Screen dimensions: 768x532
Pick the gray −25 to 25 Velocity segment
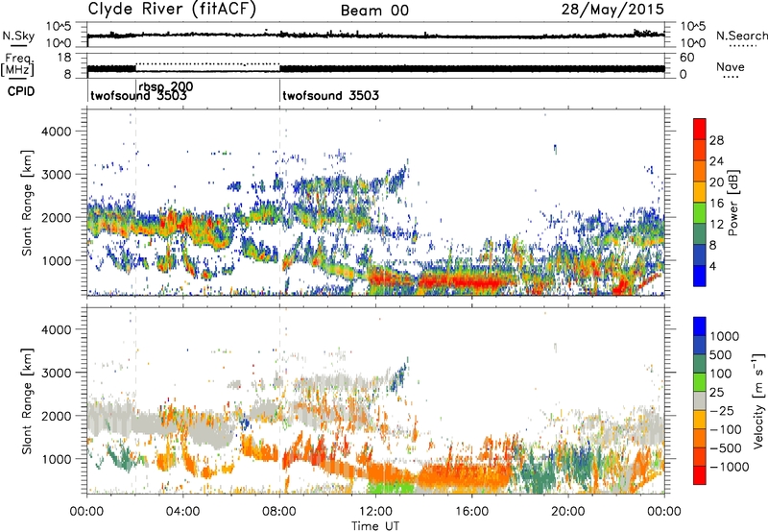click(700, 400)
